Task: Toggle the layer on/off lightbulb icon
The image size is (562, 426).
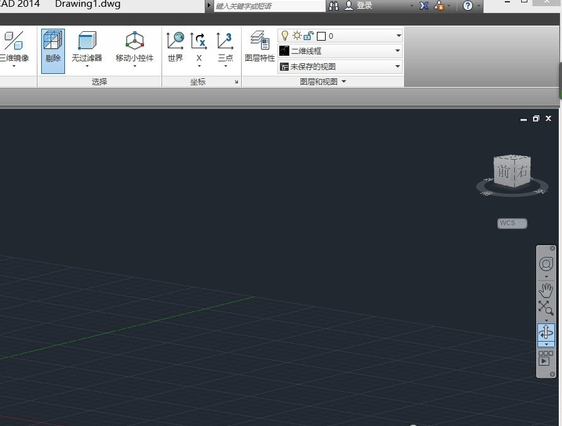Action: click(285, 35)
